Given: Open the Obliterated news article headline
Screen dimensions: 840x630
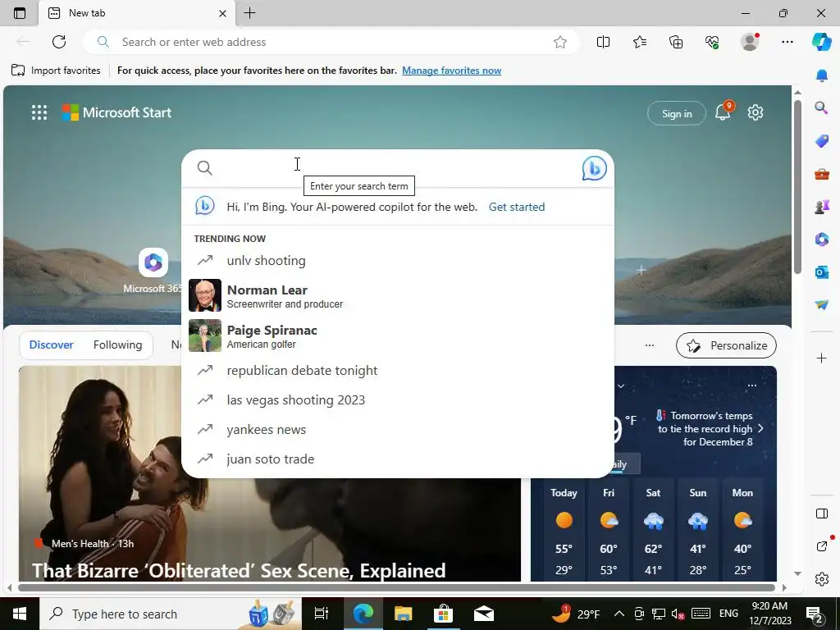Looking at the screenshot, I should coord(239,571).
